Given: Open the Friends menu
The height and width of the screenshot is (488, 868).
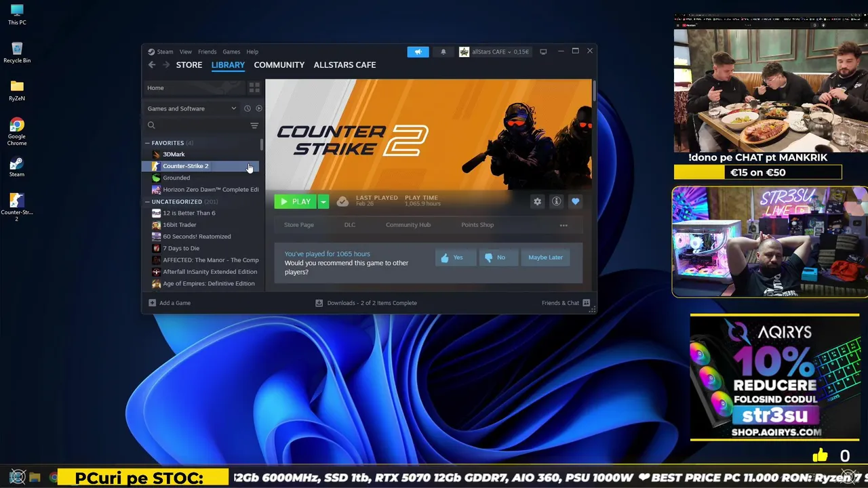Looking at the screenshot, I should (x=207, y=52).
